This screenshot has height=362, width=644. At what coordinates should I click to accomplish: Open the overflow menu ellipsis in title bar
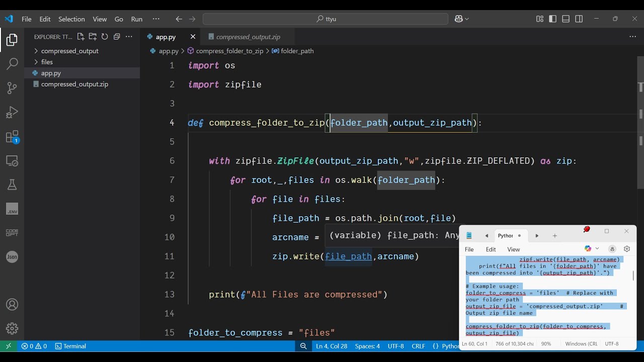pyautogui.click(x=156, y=19)
